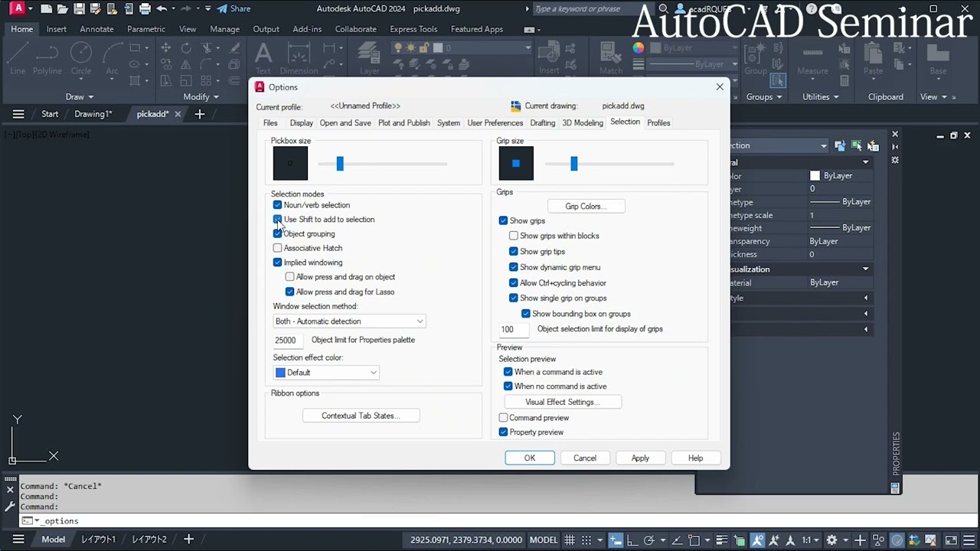Screen dimensions: 980x551
Task: Enable Allow press and drag on object
Action: [289, 277]
